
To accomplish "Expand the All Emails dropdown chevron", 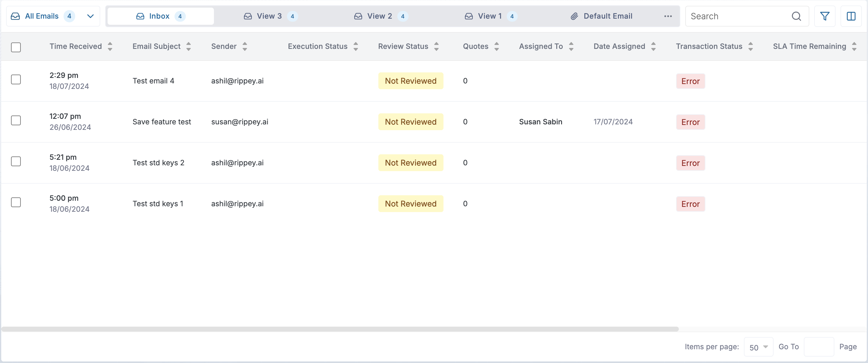I will pyautogui.click(x=90, y=16).
